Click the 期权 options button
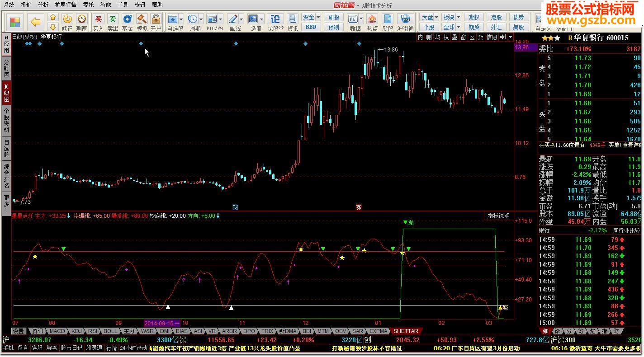The height and width of the screenshot is (357, 644). pos(474,17)
